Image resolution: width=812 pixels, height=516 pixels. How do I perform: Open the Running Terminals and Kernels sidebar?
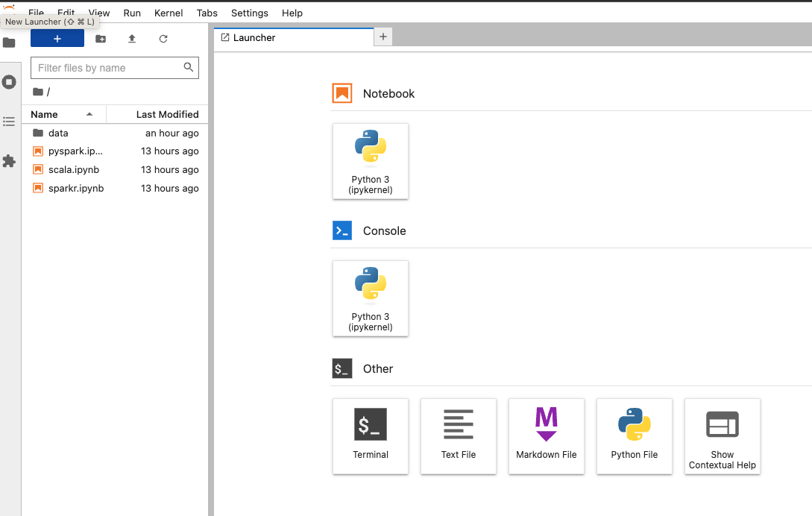(x=10, y=82)
